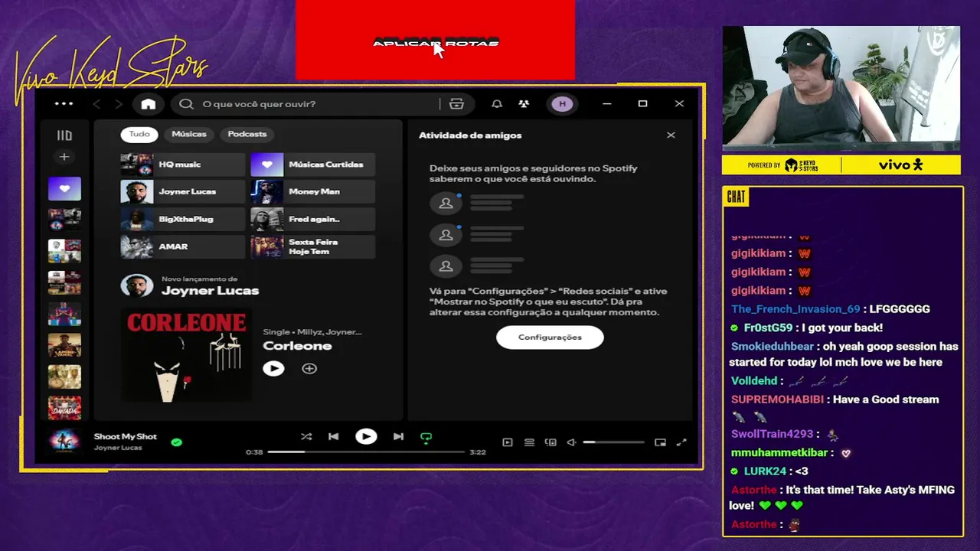Open the Now Playing view icon

507,442
